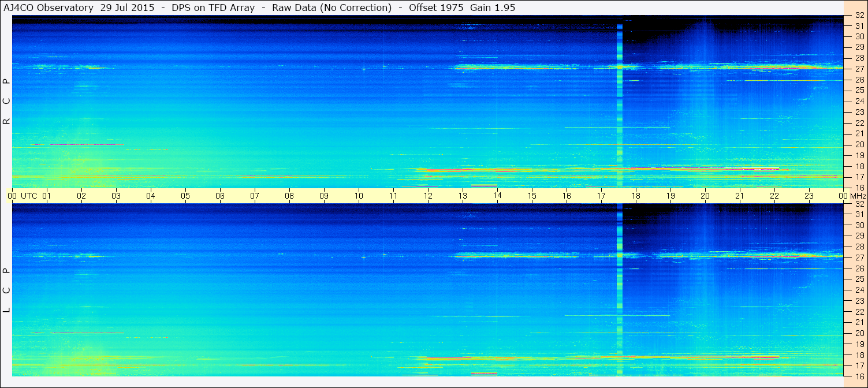
Task: Click the 20 MHz label of RCP panel
Action: [x=859, y=144]
